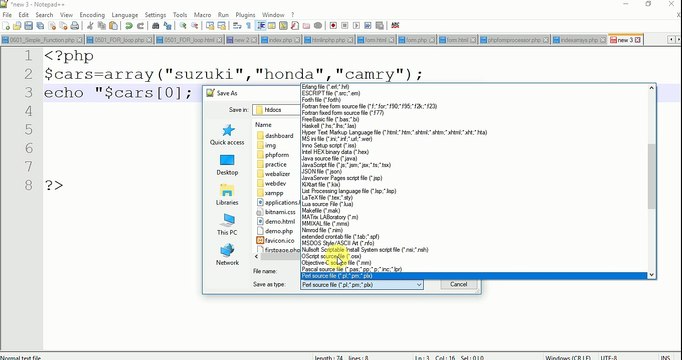Close the new 3 tab
Screen dimensions: 682x360
point(638,40)
